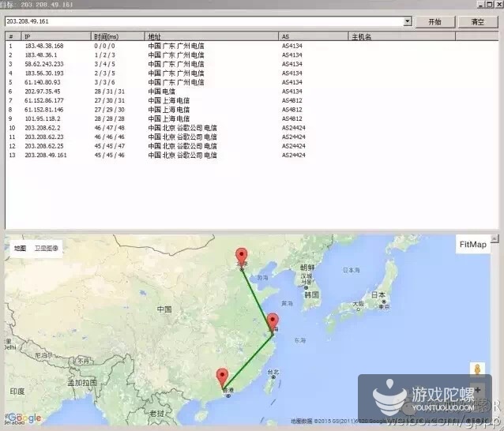Switch map to 卫星图像 satellite view
The width and height of the screenshot is (504, 431).
(x=47, y=248)
